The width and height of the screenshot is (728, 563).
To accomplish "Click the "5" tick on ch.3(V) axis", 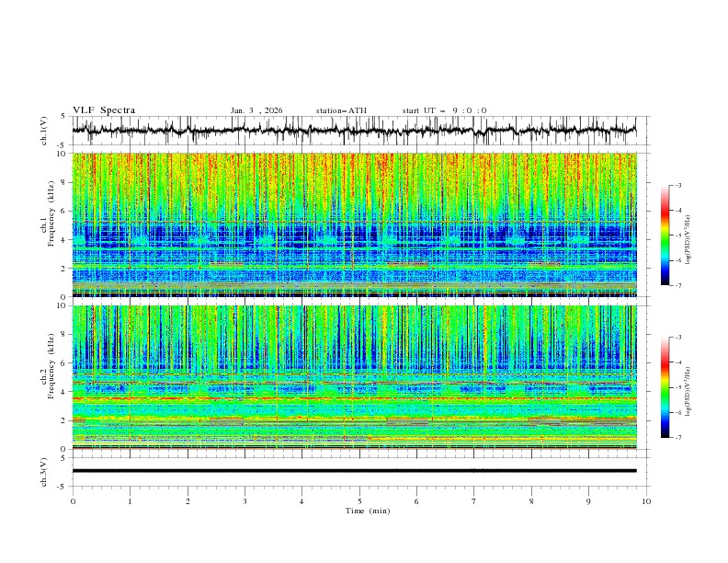I will pyautogui.click(x=63, y=458).
